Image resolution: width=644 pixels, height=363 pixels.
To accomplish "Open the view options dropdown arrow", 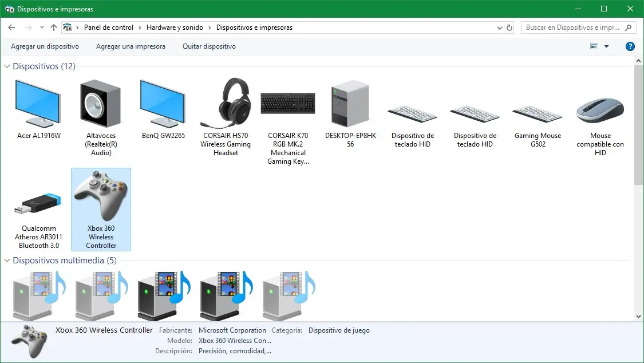I will pyautogui.click(x=607, y=46).
